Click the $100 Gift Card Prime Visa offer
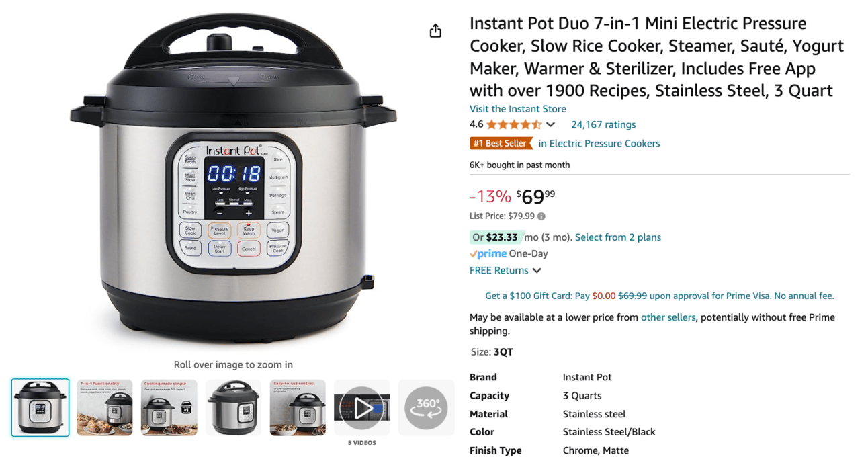Viewport: 868px width, 459px height. click(660, 296)
